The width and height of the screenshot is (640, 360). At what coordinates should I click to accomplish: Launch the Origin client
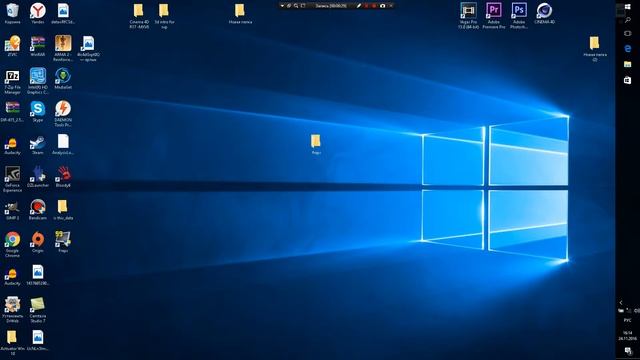pos(38,242)
